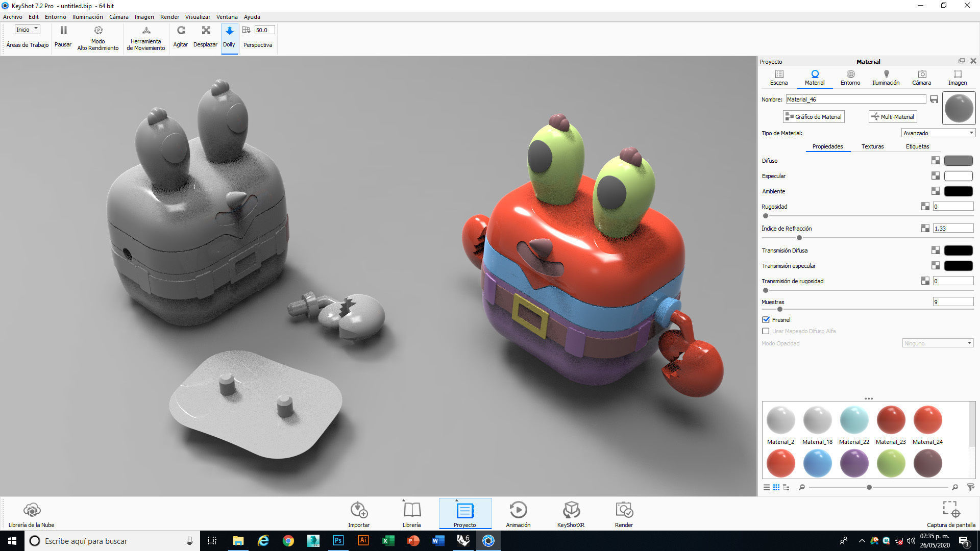The width and height of the screenshot is (980, 551).
Task: Click the Windows Start button
Action: coord(12,541)
